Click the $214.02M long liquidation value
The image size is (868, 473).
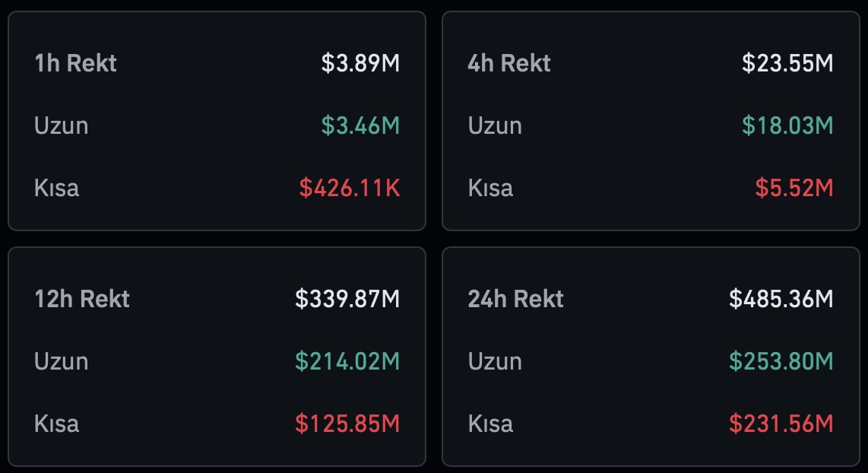point(347,361)
